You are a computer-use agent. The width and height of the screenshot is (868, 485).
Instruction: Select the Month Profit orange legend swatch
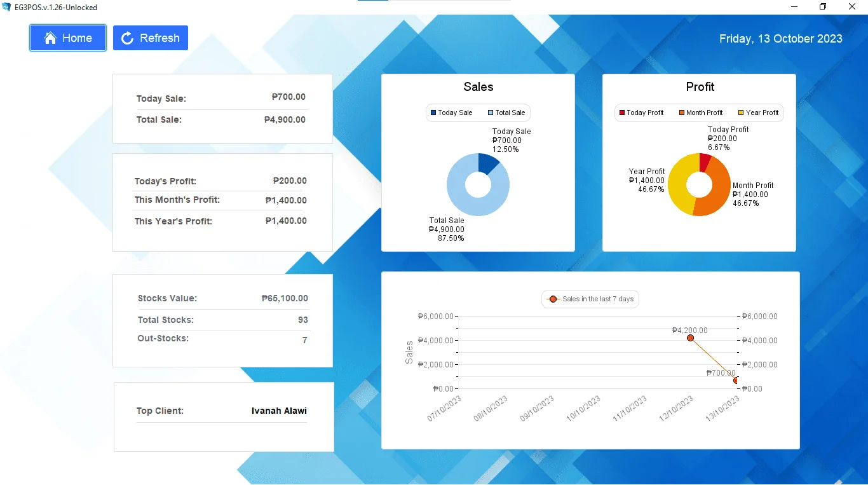[x=682, y=113]
